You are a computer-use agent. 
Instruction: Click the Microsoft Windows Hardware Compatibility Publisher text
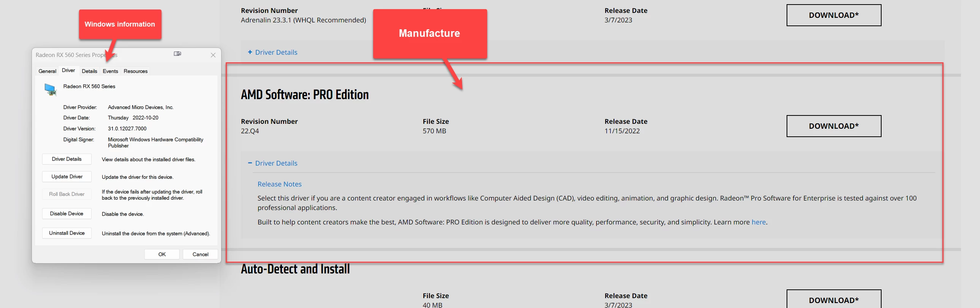tap(155, 142)
